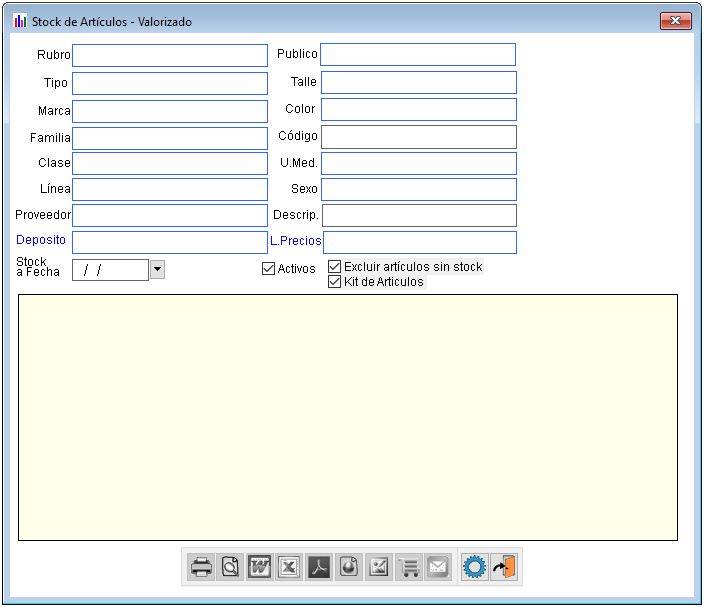Click the L.Precios blue label link
The image size is (705, 607).
click(294, 241)
